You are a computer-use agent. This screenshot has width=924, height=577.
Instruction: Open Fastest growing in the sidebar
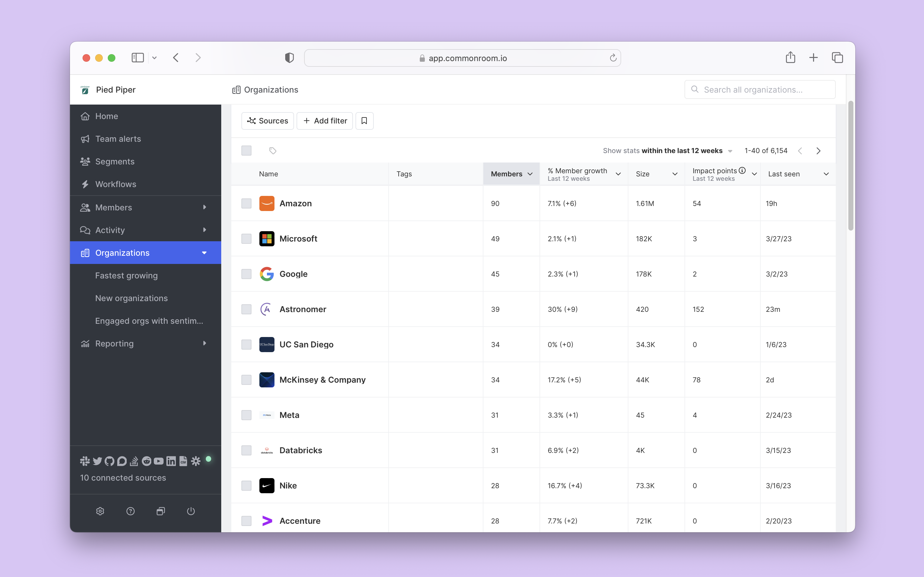tap(126, 276)
